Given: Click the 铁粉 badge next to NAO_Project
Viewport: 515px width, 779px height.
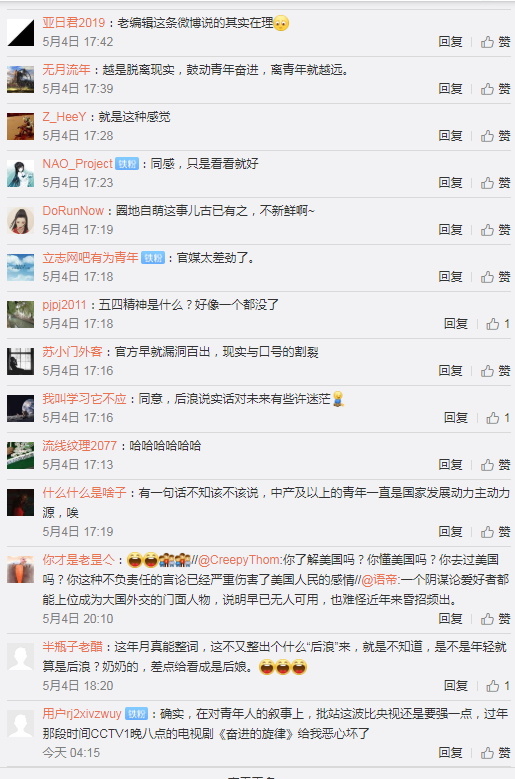Looking at the screenshot, I should (127, 164).
